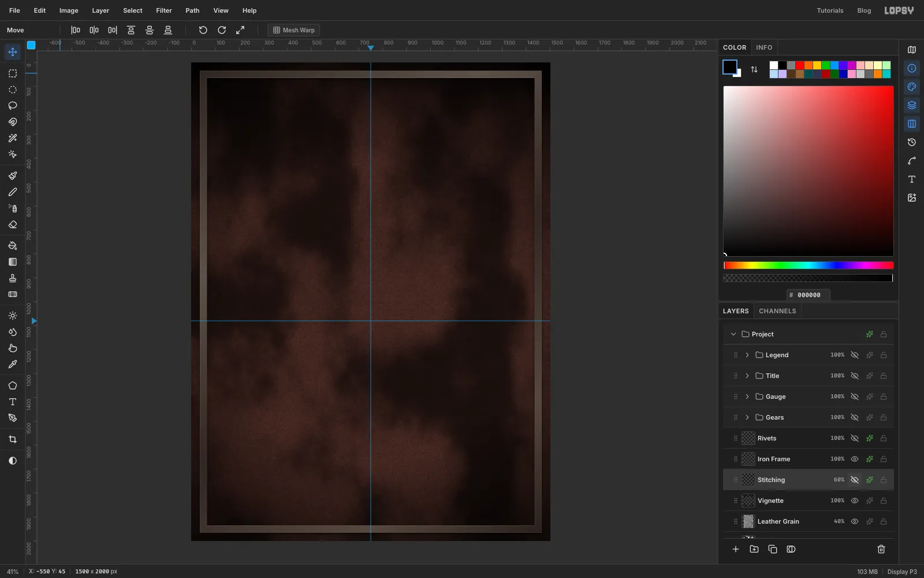Hide the Iron Frame layer
924x578 pixels.
855,459
